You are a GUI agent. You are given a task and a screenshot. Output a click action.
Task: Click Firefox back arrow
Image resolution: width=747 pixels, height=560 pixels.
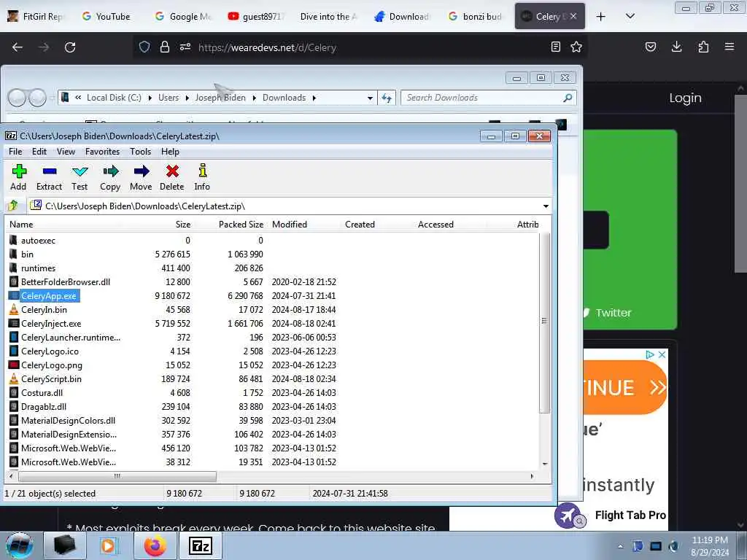18,47
